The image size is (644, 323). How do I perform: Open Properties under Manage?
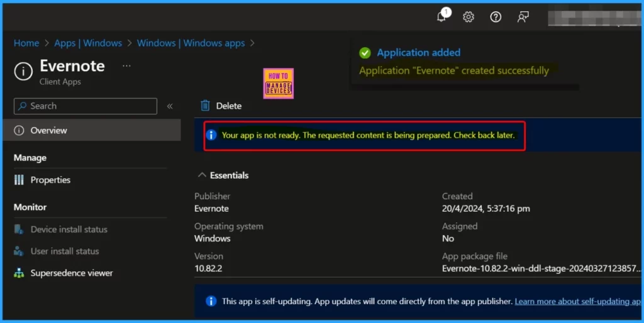pyautogui.click(x=50, y=180)
